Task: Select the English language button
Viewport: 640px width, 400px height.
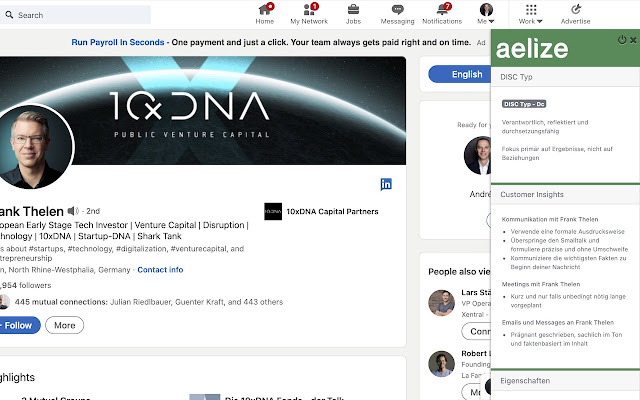Action: pos(461,74)
